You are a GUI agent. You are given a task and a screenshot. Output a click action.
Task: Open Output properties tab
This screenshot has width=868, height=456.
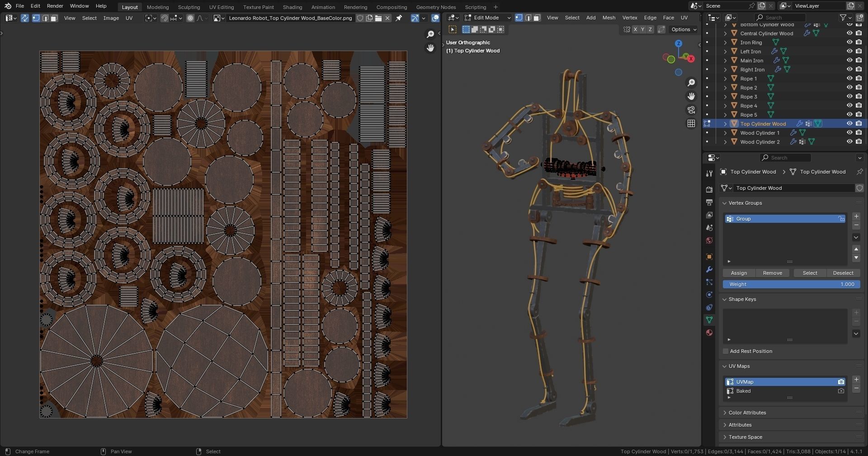tap(709, 202)
